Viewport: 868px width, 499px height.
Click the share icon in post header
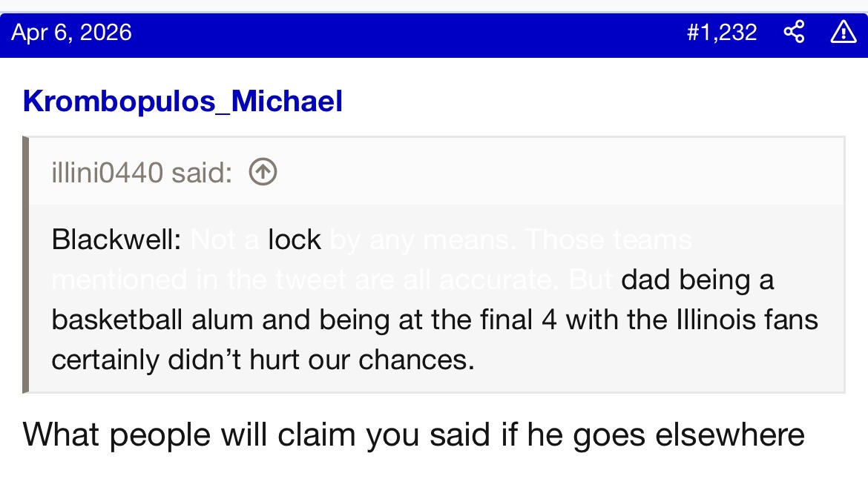coord(794,32)
